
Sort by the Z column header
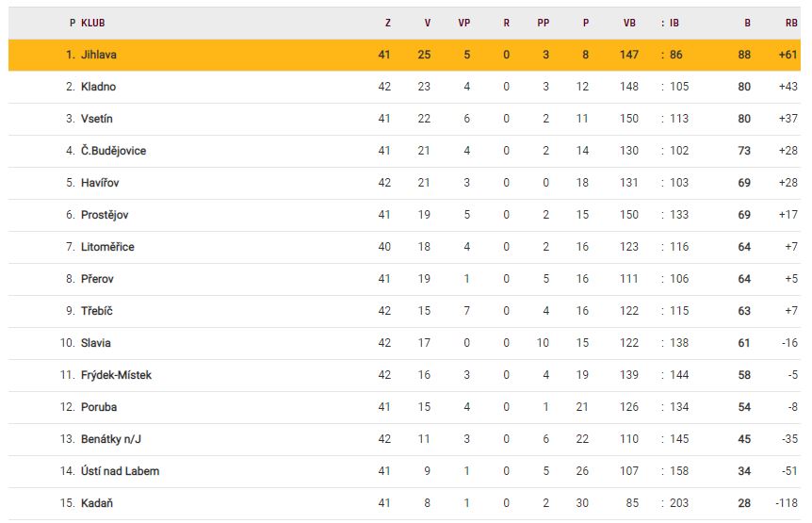tap(387, 23)
